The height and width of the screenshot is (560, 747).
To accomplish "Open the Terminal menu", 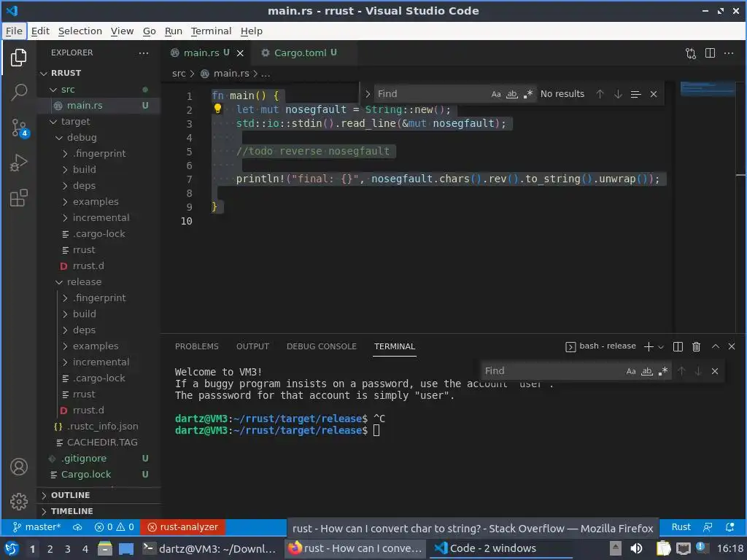I will 211,31.
